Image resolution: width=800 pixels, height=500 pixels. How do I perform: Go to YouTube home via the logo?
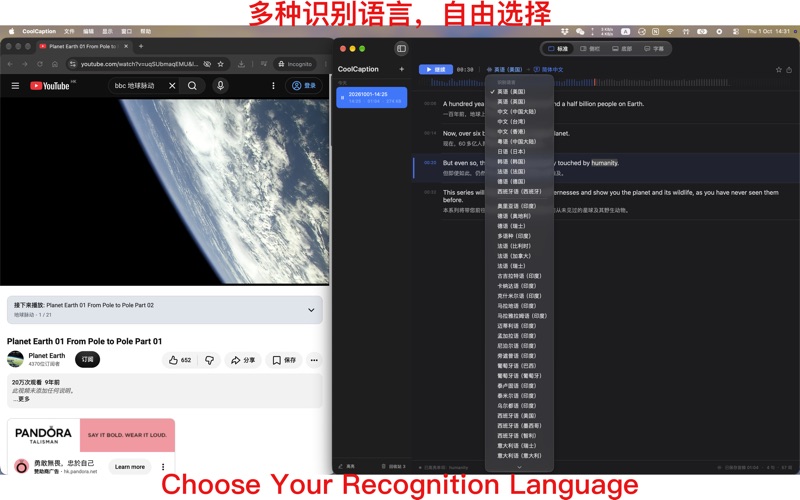coord(49,86)
